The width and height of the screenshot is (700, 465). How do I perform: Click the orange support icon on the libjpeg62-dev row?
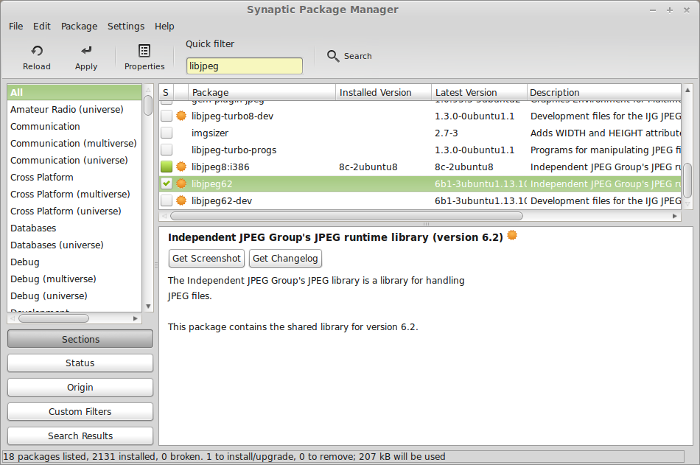[x=181, y=201]
